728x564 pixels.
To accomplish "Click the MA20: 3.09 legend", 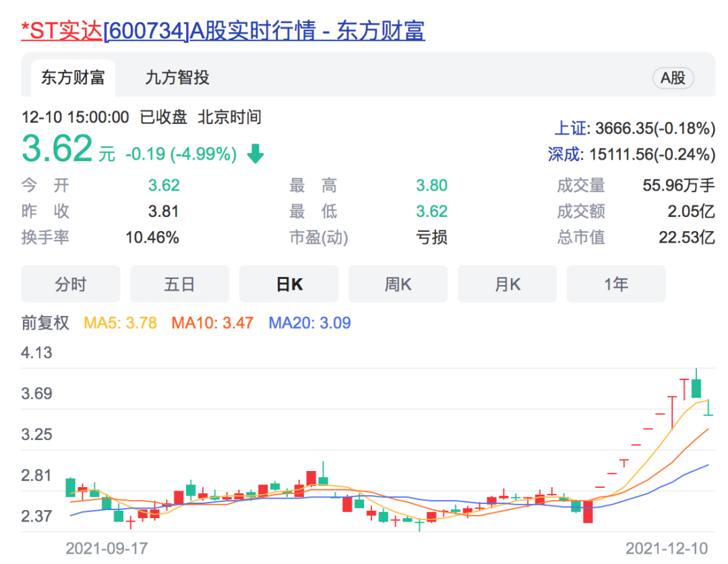I will click(x=309, y=323).
